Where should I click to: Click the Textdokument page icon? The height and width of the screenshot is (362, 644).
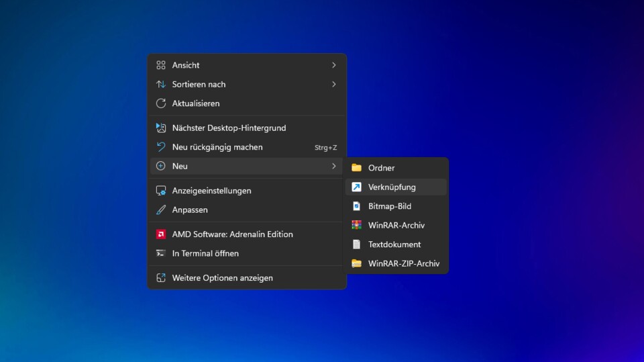click(356, 244)
